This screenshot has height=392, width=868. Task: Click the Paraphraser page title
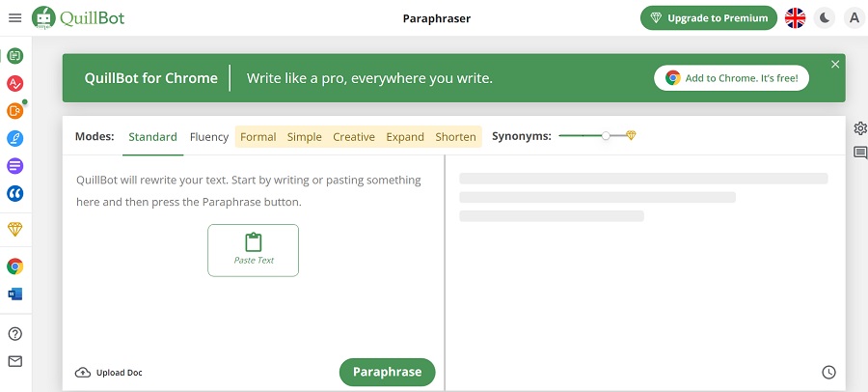[x=437, y=18]
